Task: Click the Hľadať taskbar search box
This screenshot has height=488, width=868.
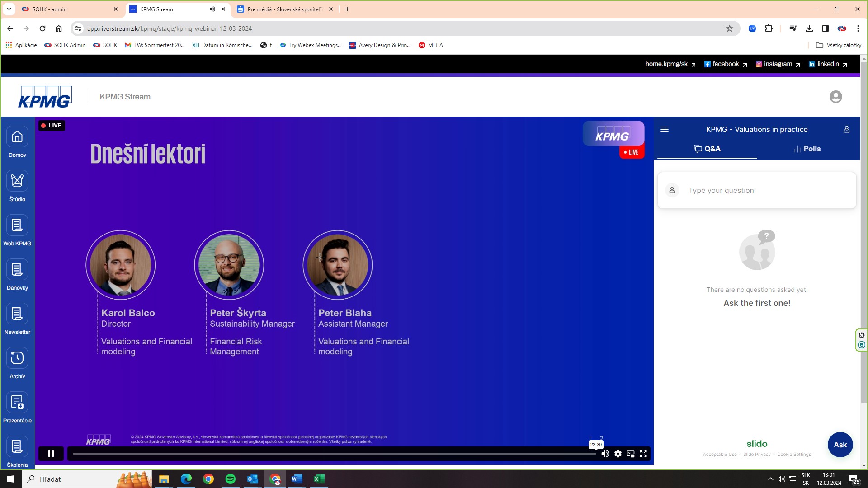Action: click(x=86, y=479)
